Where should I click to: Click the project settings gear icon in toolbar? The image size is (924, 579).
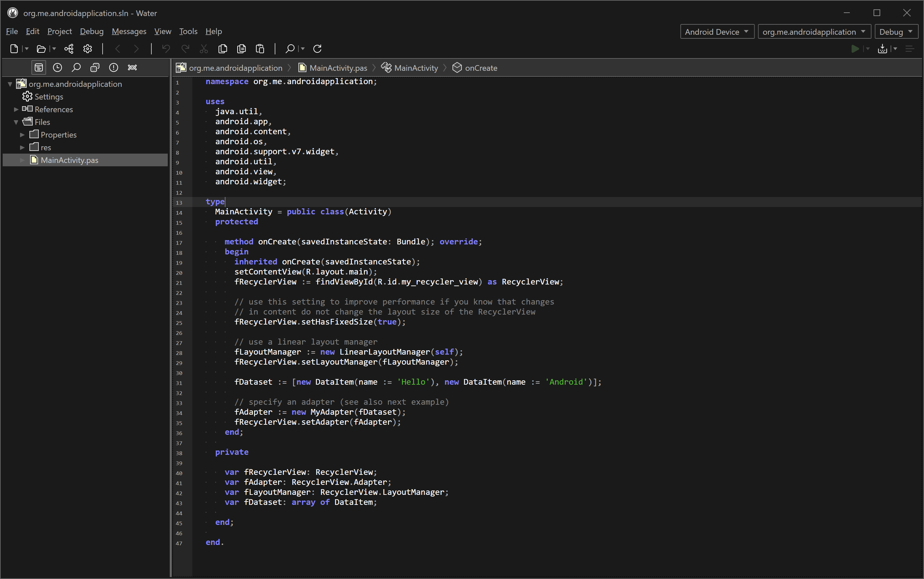88,49
